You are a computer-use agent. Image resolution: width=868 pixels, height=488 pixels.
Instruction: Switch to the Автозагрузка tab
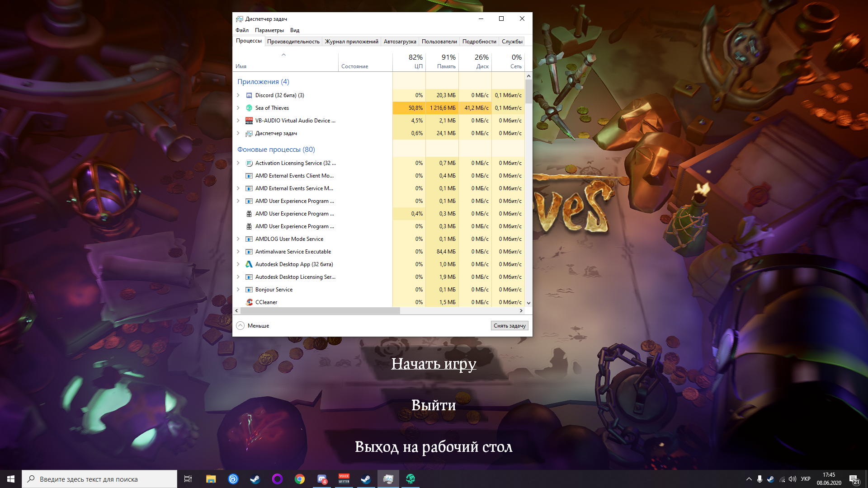click(x=400, y=42)
